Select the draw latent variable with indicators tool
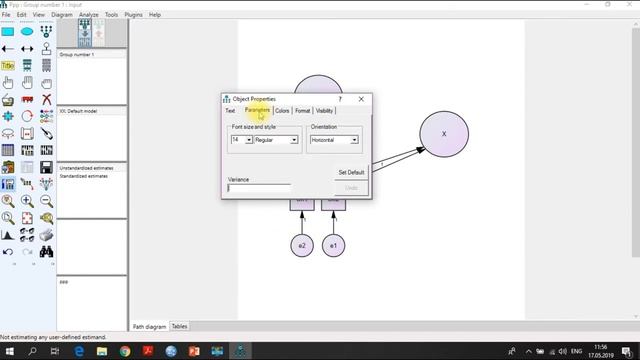 click(x=46, y=31)
